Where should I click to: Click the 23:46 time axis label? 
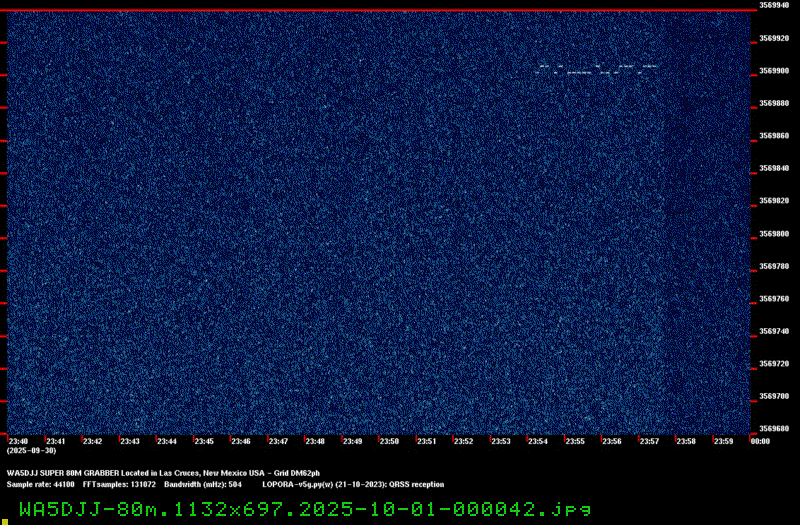[x=241, y=441]
